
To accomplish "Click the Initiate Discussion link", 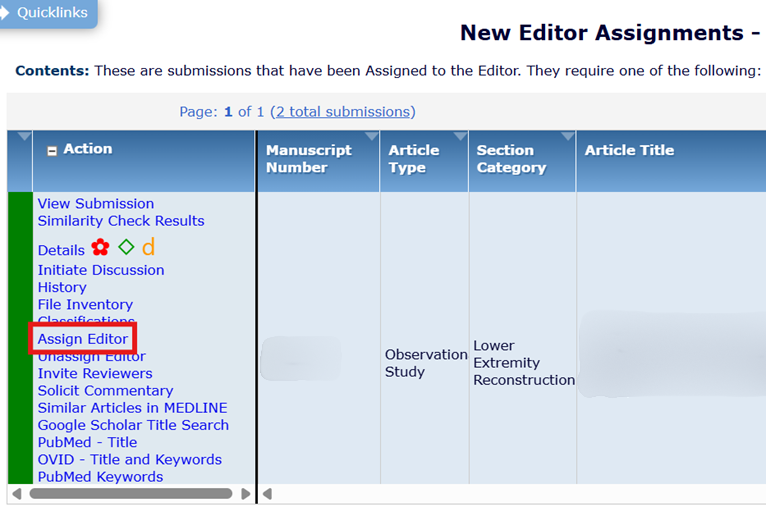I will tap(101, 270).
